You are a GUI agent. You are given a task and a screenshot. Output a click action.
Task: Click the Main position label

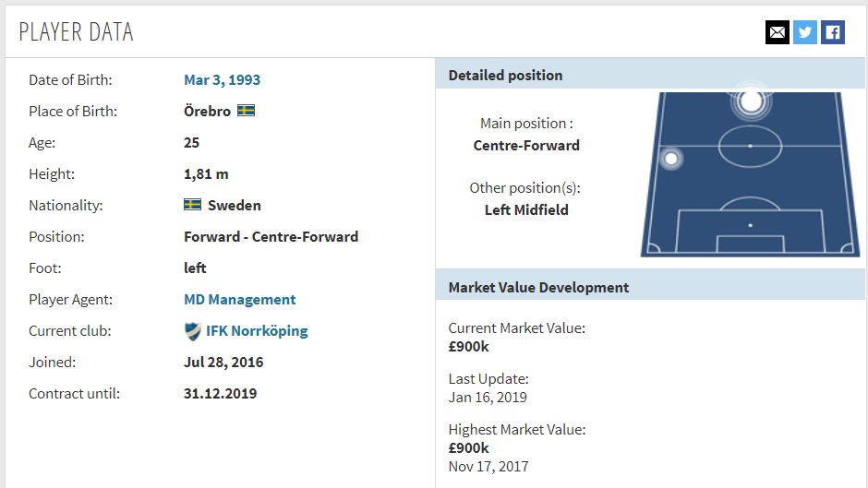(x=526, y=124)
